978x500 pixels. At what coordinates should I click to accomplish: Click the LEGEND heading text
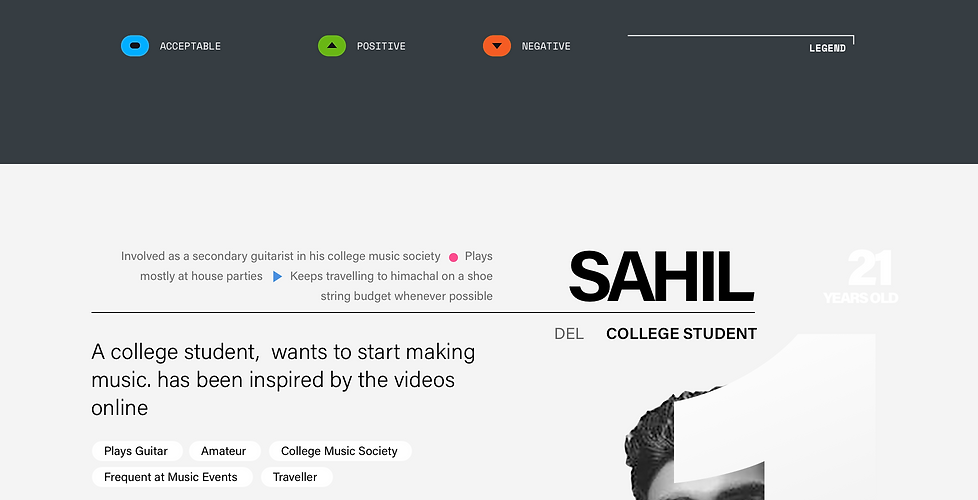point(827,48)
